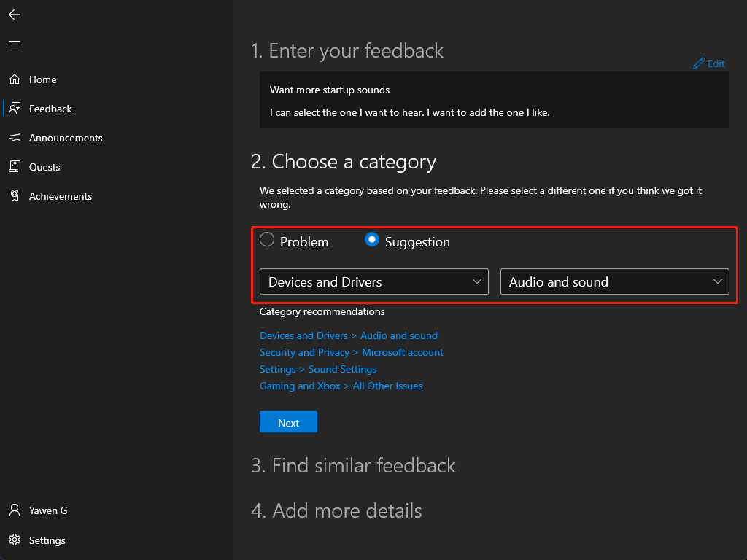
Task: Click the Settings gear icon
Action: [15, 540]
